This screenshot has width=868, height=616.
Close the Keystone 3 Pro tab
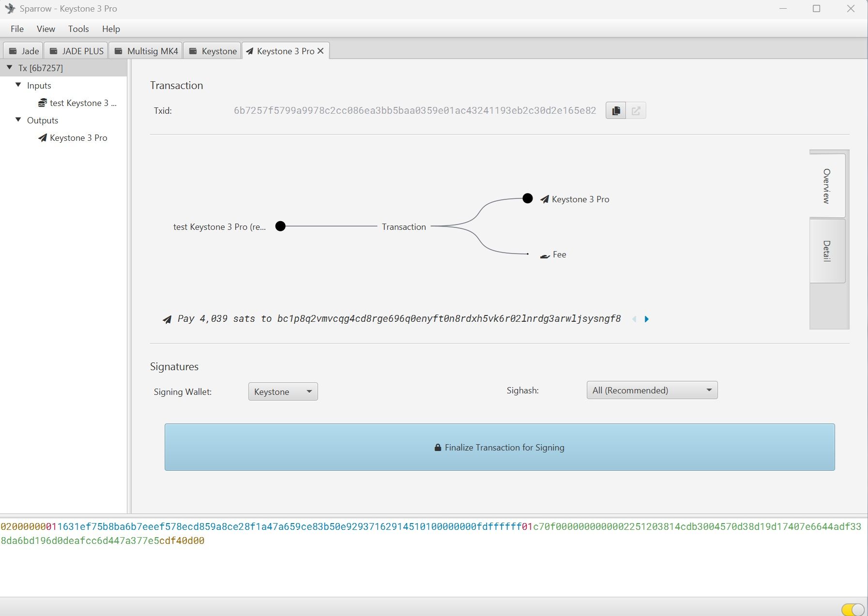[320, 51]
